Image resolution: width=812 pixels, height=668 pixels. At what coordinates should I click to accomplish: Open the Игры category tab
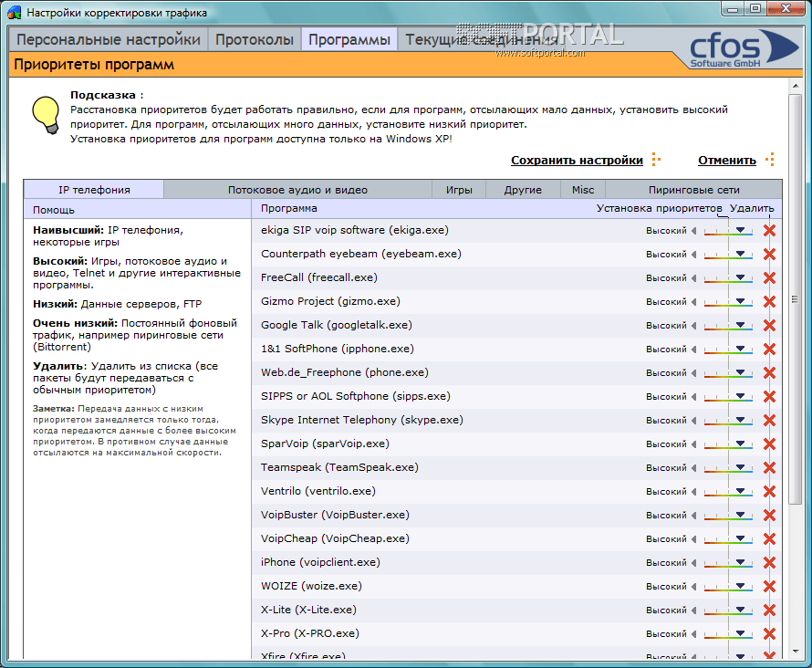tap(459, 190)
